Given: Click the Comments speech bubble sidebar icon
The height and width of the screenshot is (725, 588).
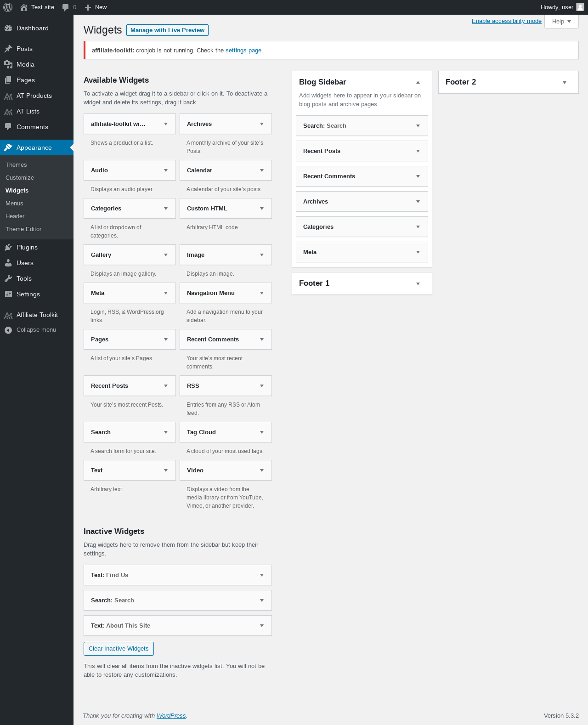Looking at the screenshot, I should pyautogui.click(x=8, y=127).
